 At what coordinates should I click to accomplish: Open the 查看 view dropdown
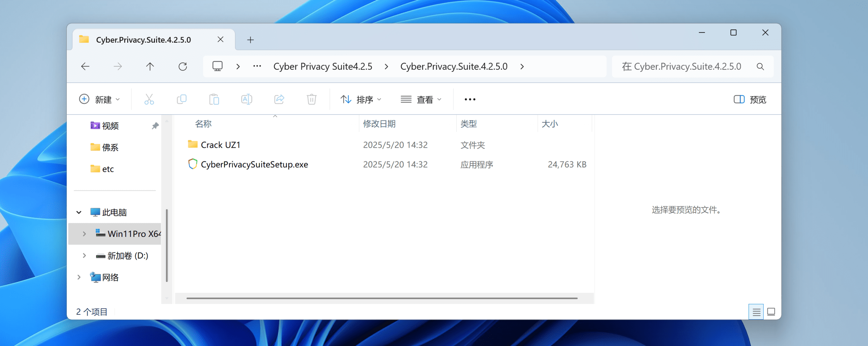[421, 99]
